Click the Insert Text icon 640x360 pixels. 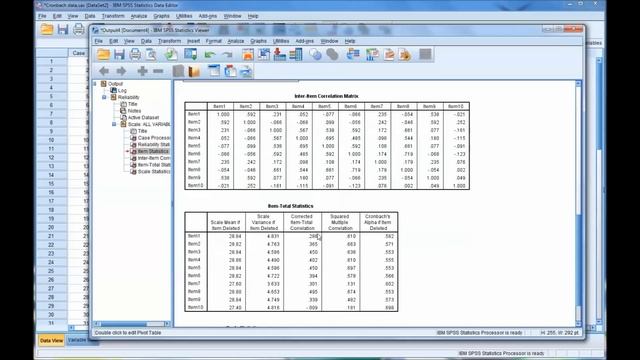[246, 71]
